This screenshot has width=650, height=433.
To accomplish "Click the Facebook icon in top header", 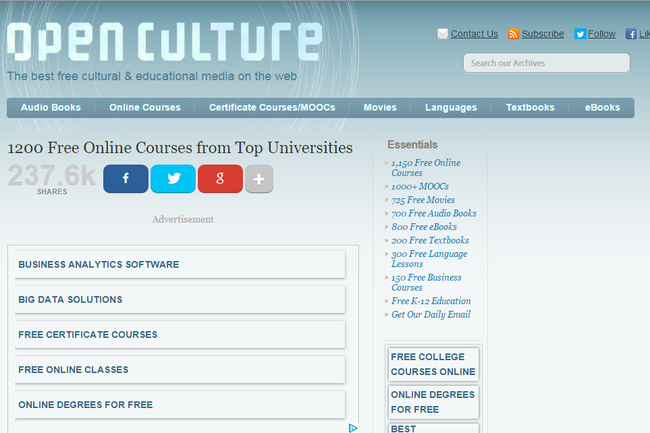I will pos(631,34).
